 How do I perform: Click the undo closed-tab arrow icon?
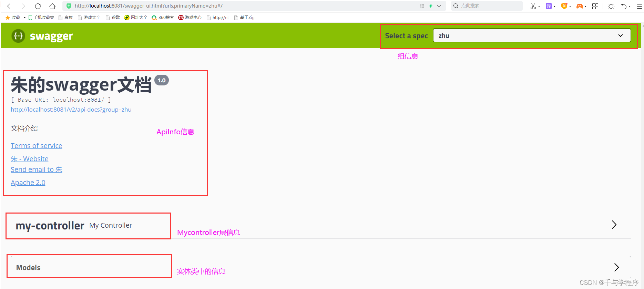[x=624, y=6]
